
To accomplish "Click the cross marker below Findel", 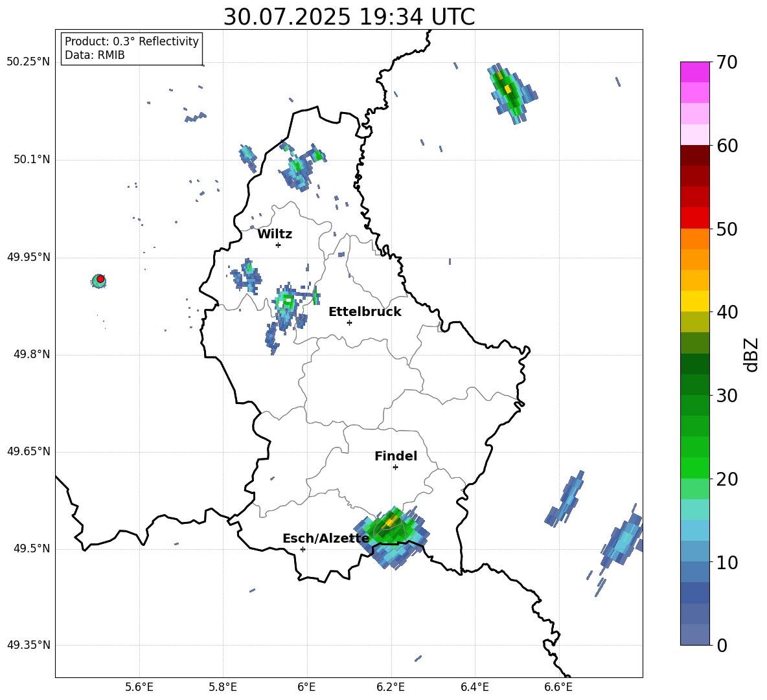I will pos(395,468).
